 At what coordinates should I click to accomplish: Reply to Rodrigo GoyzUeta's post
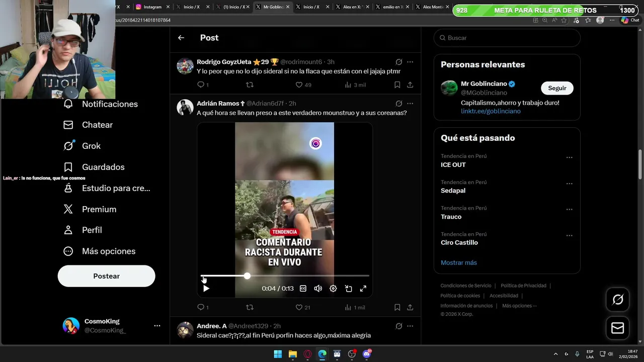(201, 84)
